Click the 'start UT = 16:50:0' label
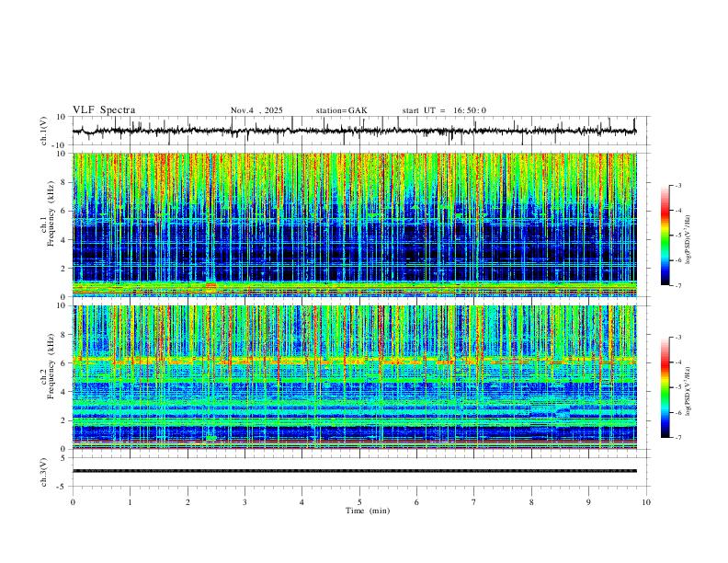 (x=444, y=110)
